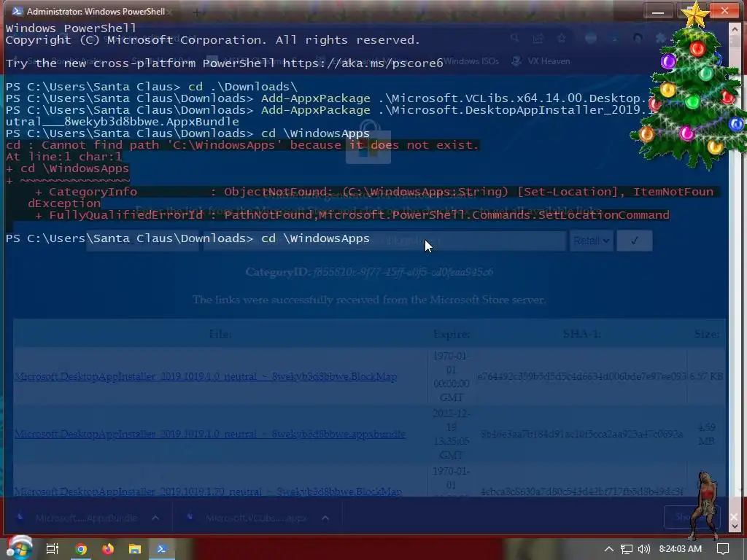Open Task View from the taskbar
Image resolution: width=747 pixels, height=560 pixels.
(52, 549)
